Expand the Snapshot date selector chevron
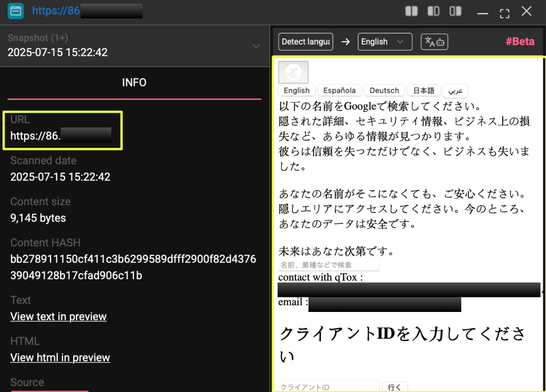The width and height of the screenshot is (546, 392). point(256,46)
